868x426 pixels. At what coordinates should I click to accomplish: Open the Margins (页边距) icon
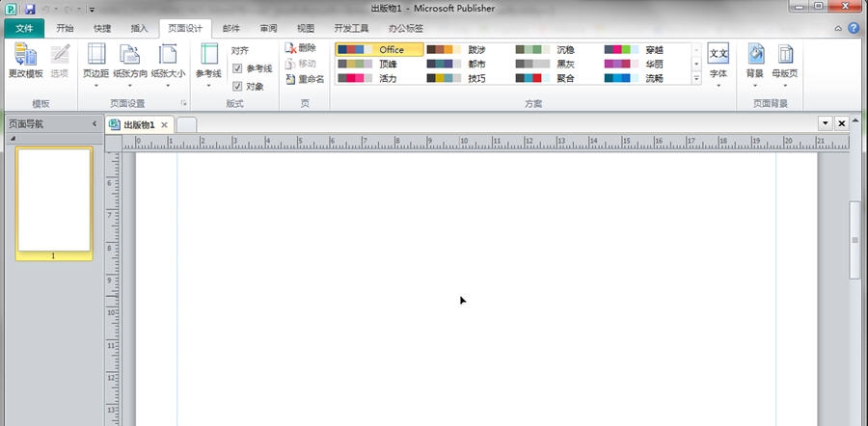pos(95,55)
